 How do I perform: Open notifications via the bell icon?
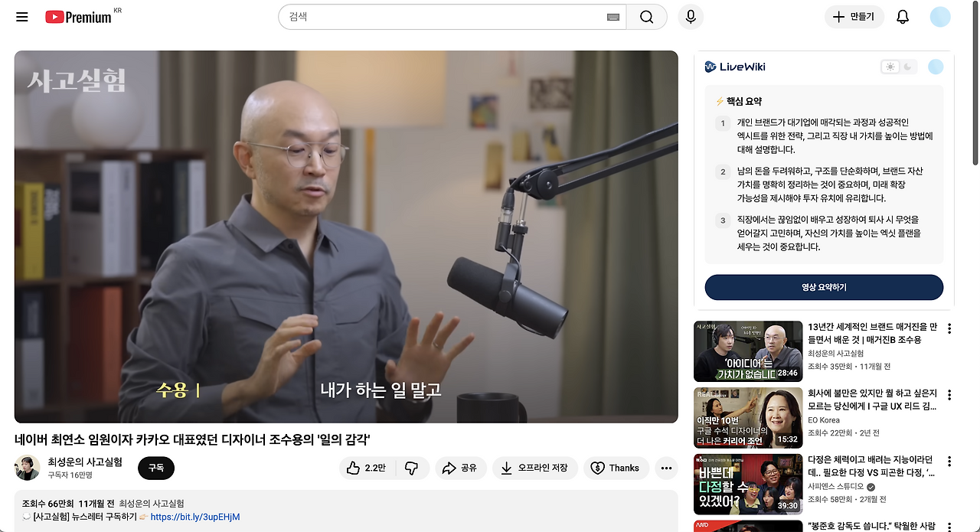point(902,17)
